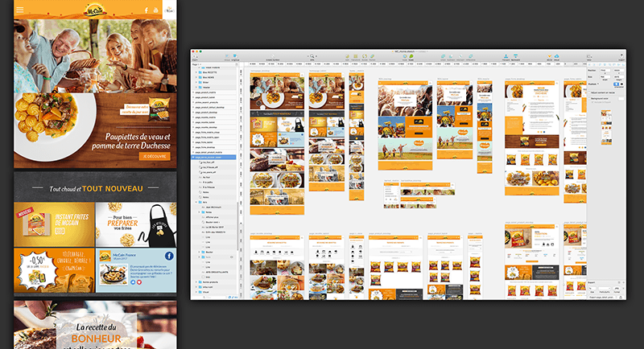Open the Pour bien préparer vos frites tile

(136, 224)
